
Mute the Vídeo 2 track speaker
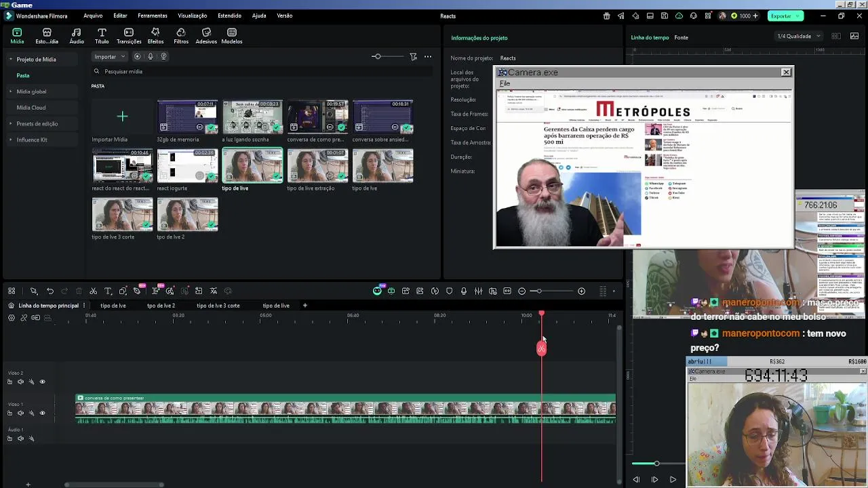click(x=20, y=382)
